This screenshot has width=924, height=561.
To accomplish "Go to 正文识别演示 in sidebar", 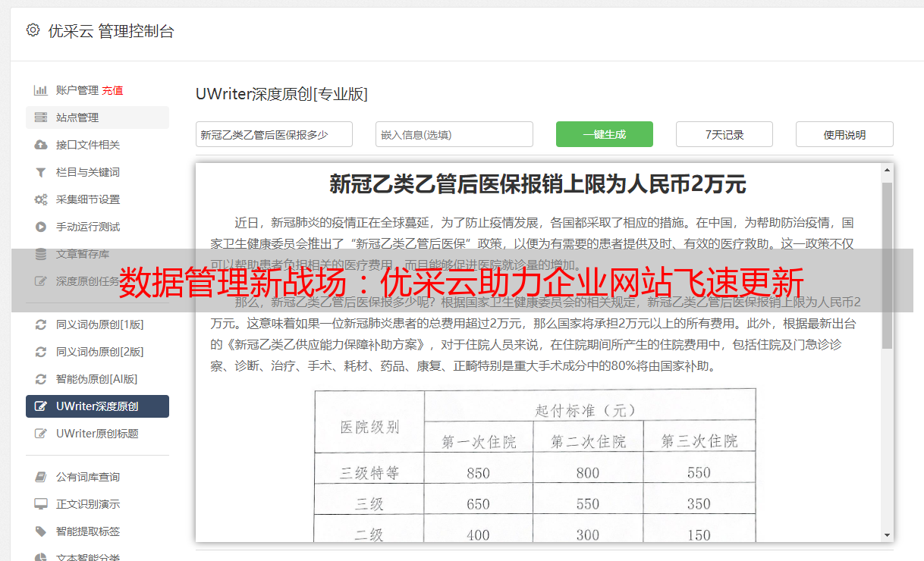I will [x=88, y=504].
